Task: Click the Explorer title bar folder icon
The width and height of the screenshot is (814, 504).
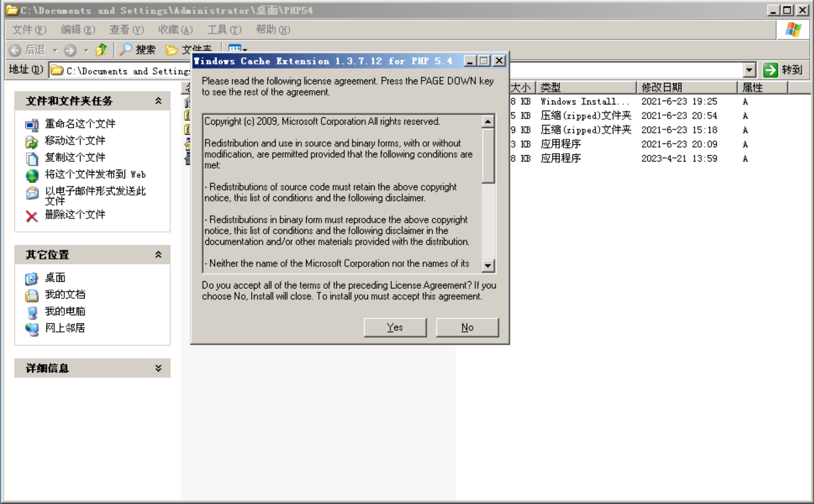Action: click(12, 10)
